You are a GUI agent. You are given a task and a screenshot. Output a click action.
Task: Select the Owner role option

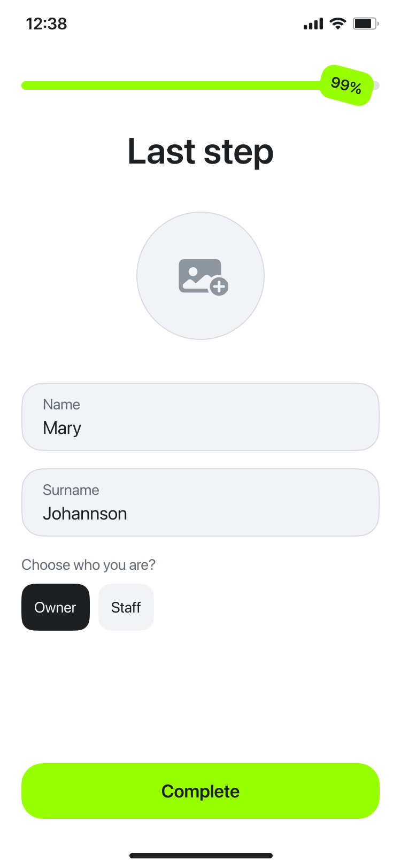[x=56, y=607]
